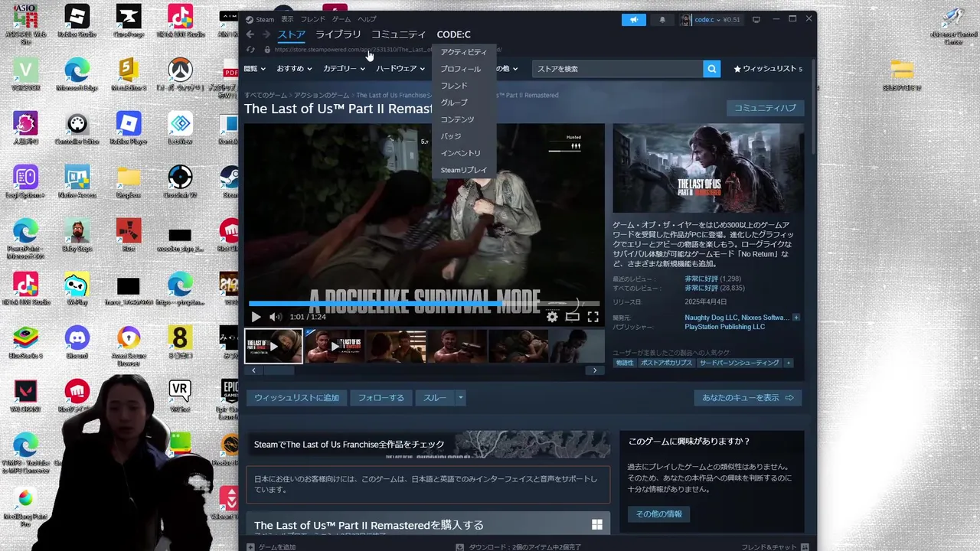980x551 pixels.
Task: Open インベントリ from dropdown menu
Action: coord(464,153)
